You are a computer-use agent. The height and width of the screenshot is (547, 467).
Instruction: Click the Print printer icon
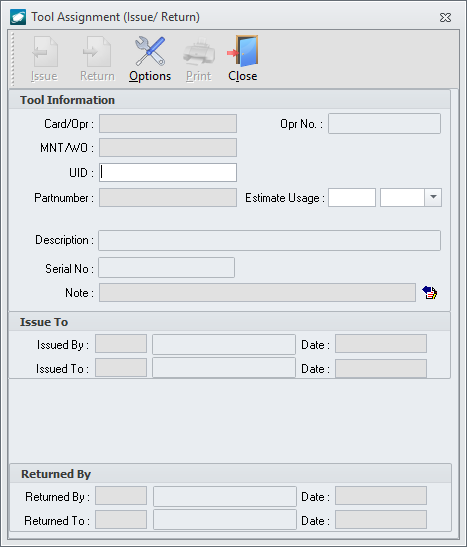(198, 51)
